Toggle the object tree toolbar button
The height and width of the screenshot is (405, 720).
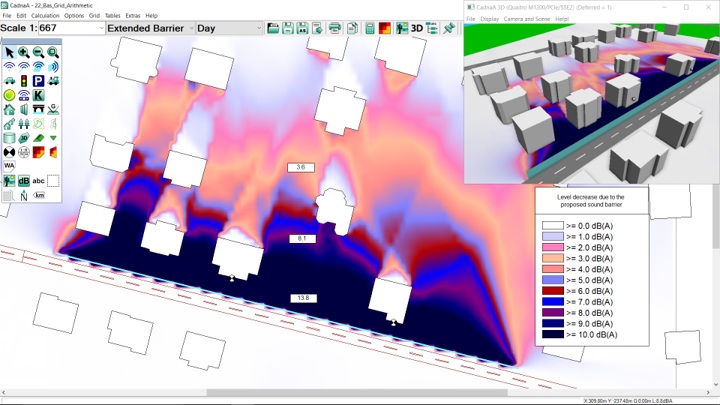[432, 28]
